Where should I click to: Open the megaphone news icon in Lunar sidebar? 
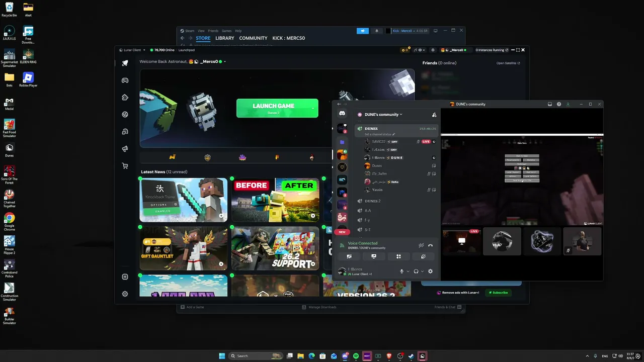tap(125, 149)
